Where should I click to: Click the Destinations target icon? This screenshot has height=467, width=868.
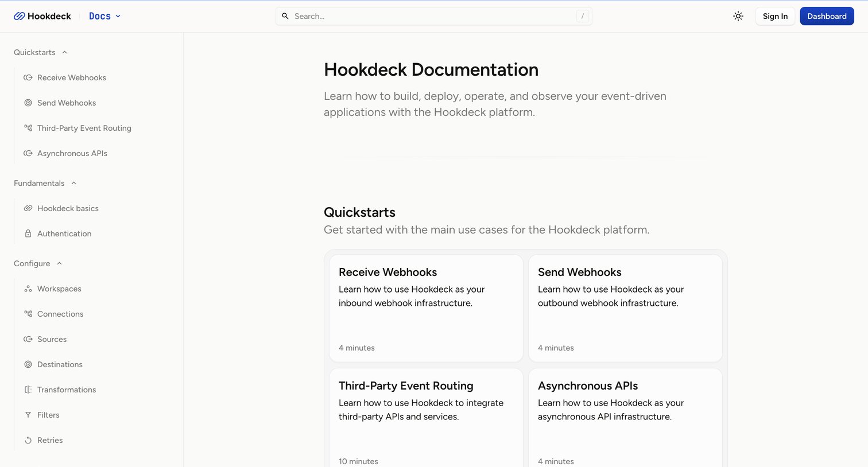tap(28, 364)
